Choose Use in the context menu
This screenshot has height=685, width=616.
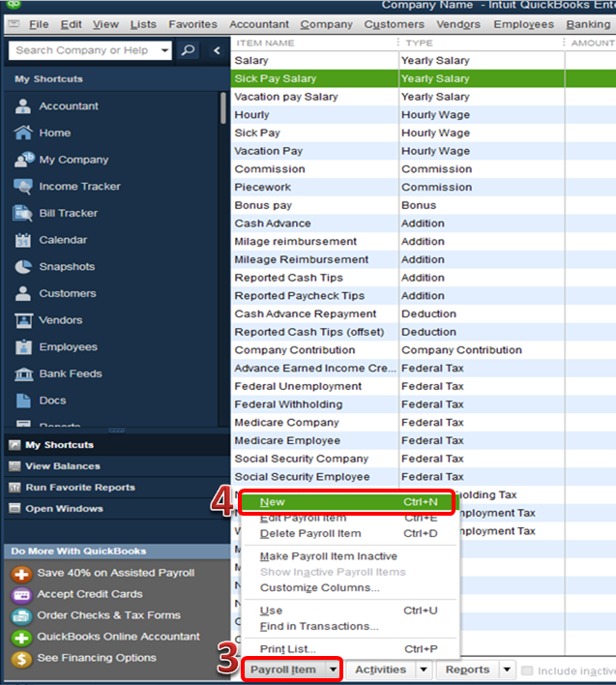(348, 611)
